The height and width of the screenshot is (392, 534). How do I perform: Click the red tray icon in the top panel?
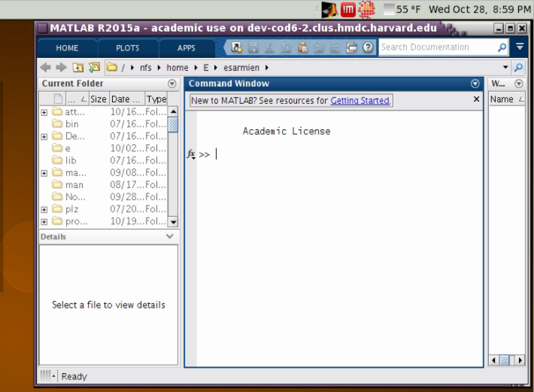coord(348,9)
